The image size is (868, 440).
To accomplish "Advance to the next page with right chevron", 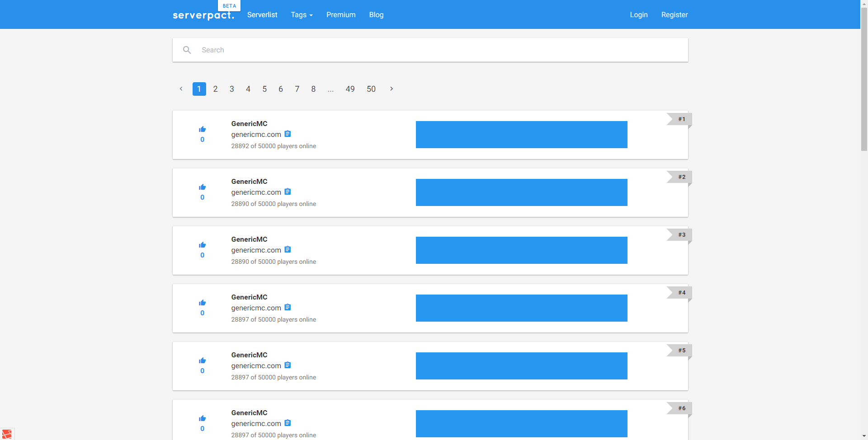I will coord(392,89).
